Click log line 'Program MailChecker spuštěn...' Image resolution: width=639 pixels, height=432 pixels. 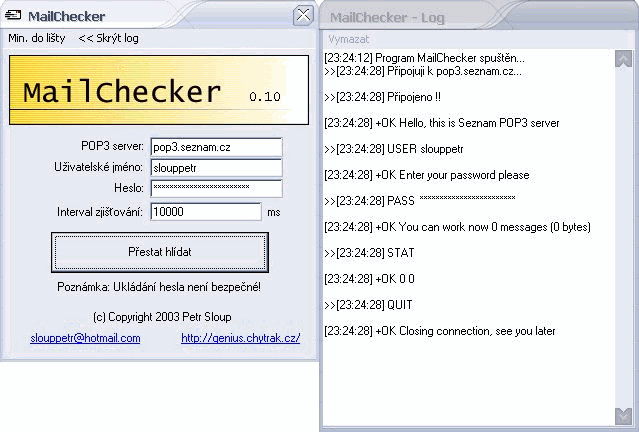coord(424,58)
